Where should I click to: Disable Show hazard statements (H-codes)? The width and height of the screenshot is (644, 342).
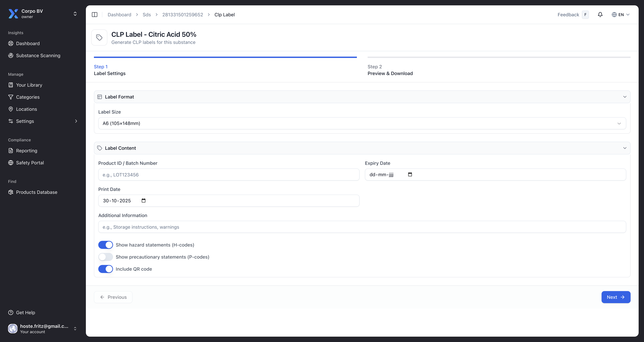[x=106, y=245]
